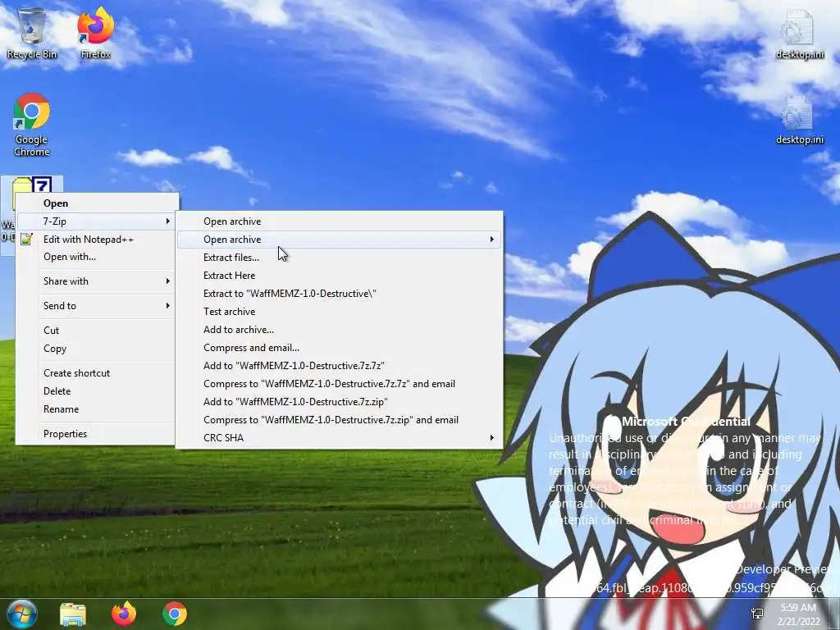Viewport: 840px width, 630px height.
Task: Select the lower desktop.ini file icon
Action: 799,120
